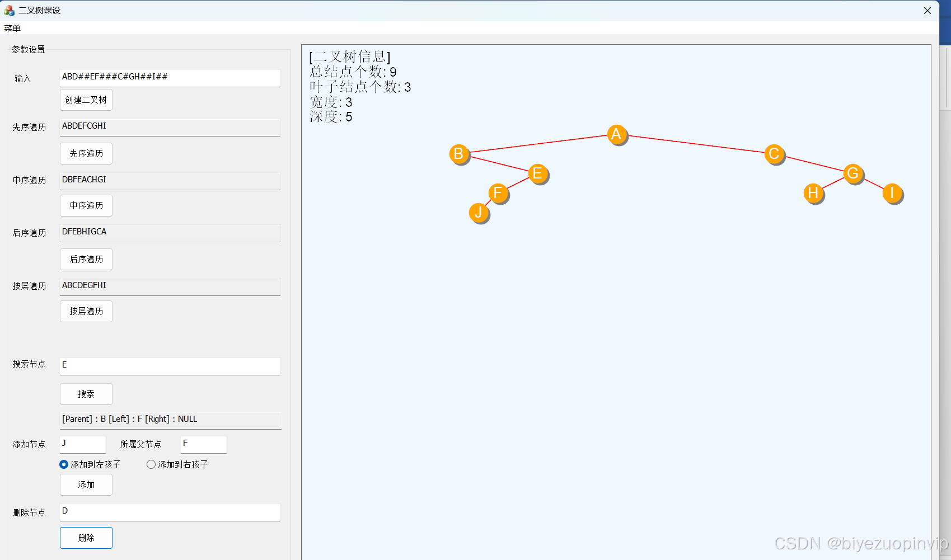951x560 pixels.
Task: Select tree node G in the diagram
Action: coord(853,173)
